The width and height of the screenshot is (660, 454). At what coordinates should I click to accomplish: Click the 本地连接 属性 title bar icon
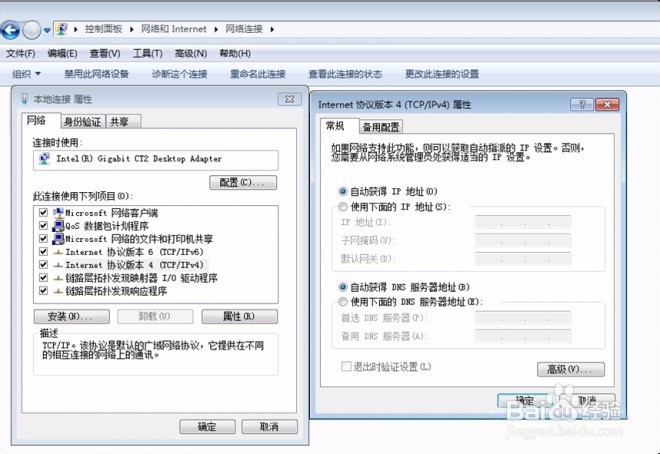[x=24, y=99]
